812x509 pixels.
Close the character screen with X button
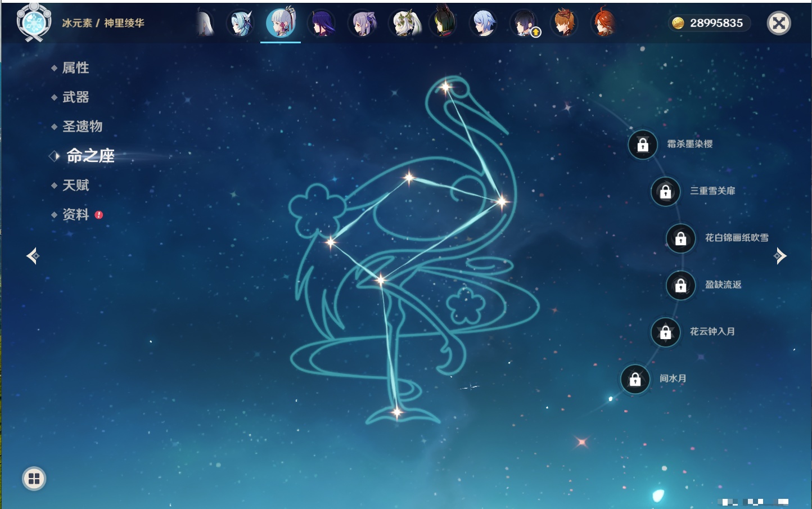point(779,23)
